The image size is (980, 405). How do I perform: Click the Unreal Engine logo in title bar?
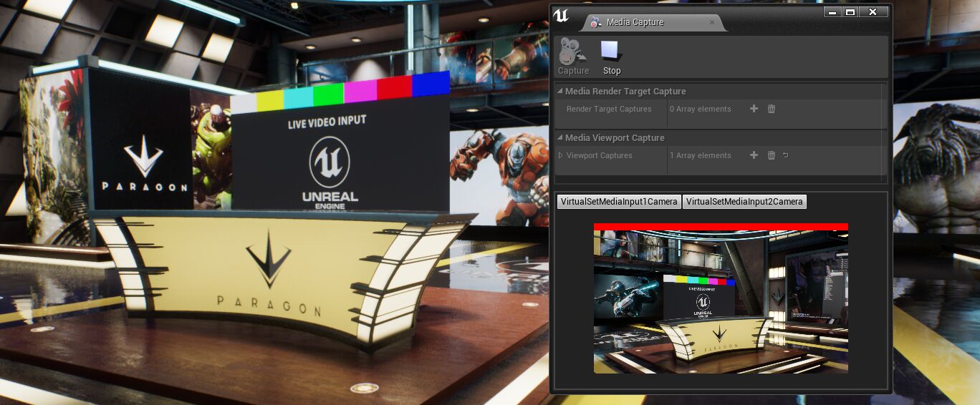click(x=562, y=16)
